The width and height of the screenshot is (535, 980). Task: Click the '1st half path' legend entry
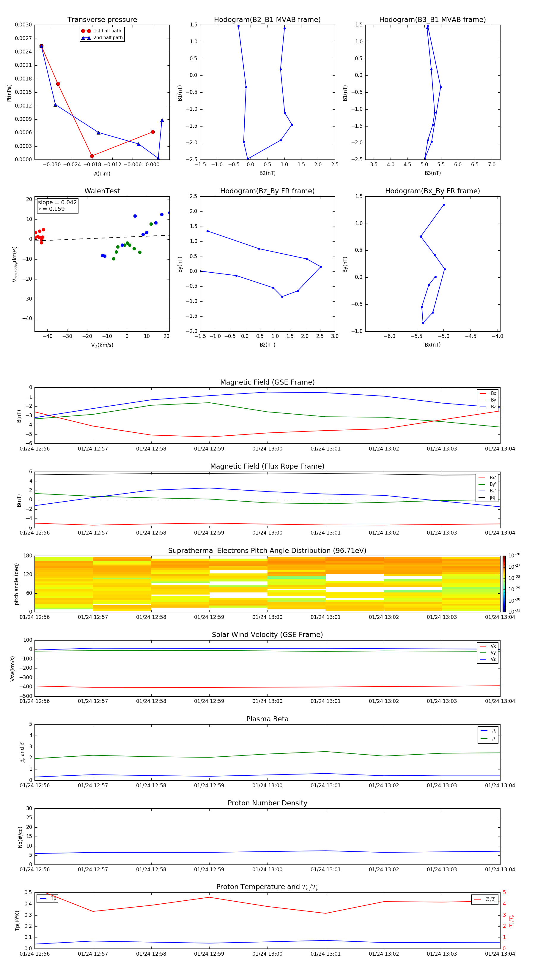pos(102,31)
